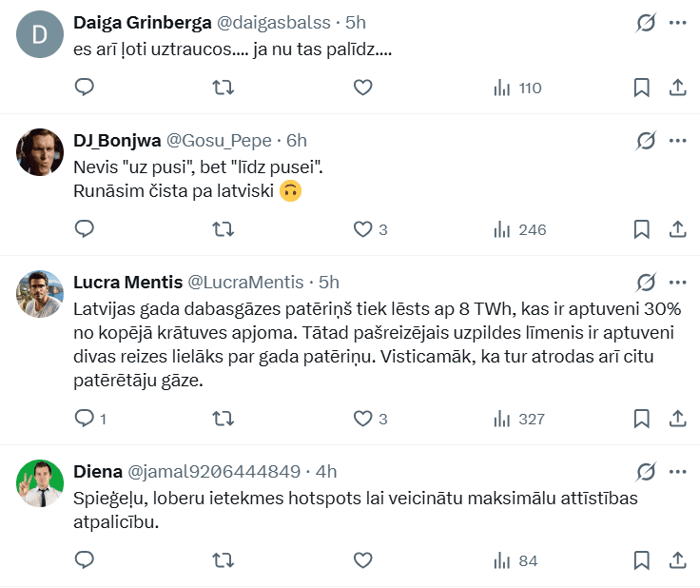Like Daiga Grinberga's tweet
Screen dimensions: 700x588
tap(362, 88)
